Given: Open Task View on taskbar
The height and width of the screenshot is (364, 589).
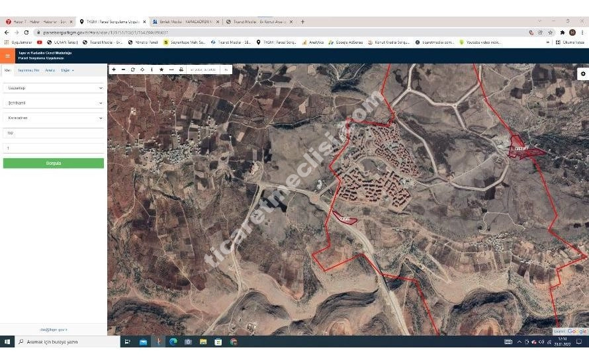Looking at the screenshot, I should coord(127,341).
